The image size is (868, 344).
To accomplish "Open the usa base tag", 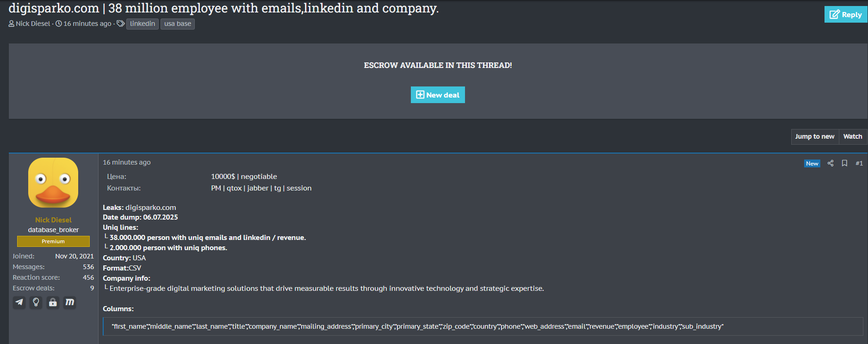I will [x=178, y=24].
